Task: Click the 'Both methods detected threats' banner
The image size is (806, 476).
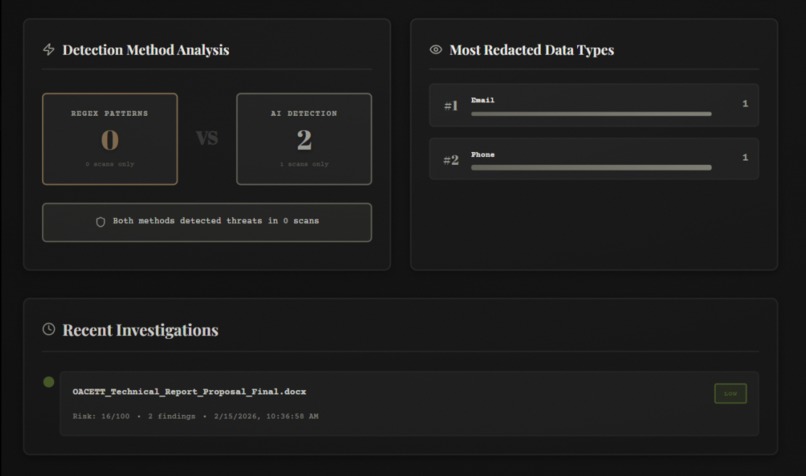Action: click(x=207, y=222)
